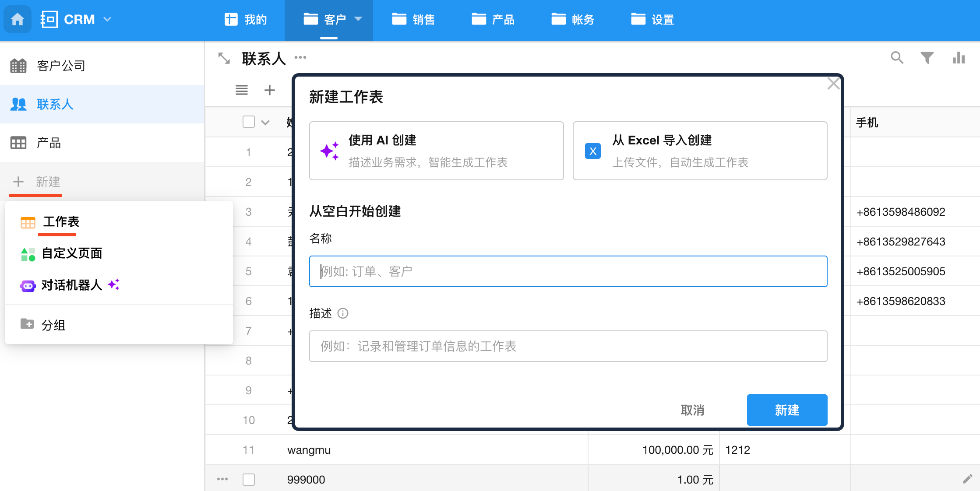980x491 pixels.
Task: Click the plus icon to add a view
Action: click(270, 90)
